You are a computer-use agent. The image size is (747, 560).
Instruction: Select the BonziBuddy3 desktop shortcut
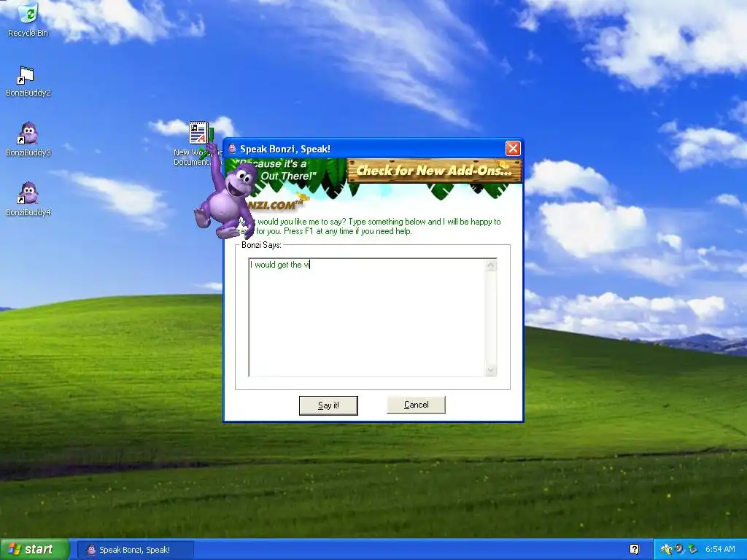(28, 139)
